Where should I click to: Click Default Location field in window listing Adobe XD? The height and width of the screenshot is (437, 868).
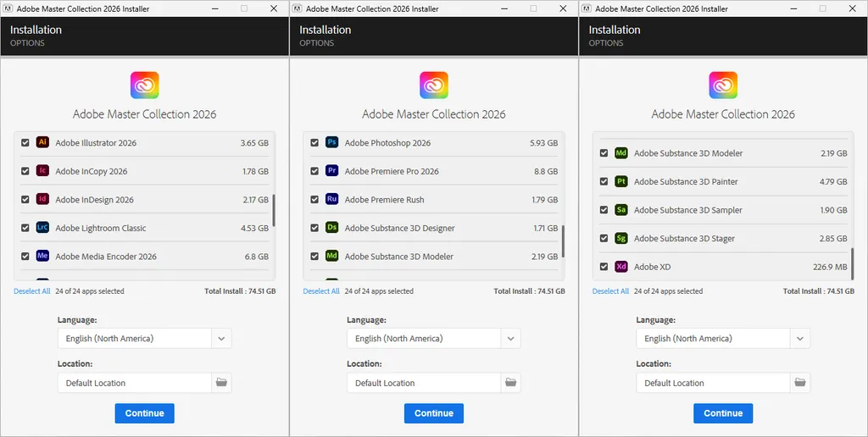(713, 383)
